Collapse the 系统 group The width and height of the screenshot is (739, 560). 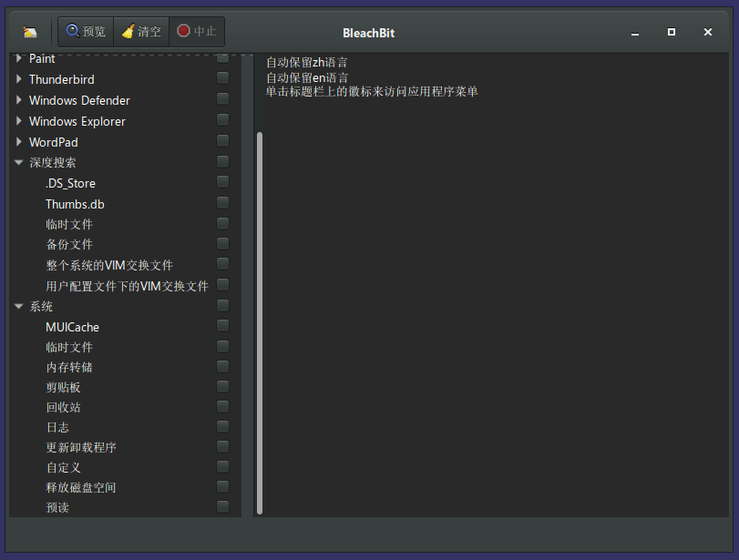point(19,306)
